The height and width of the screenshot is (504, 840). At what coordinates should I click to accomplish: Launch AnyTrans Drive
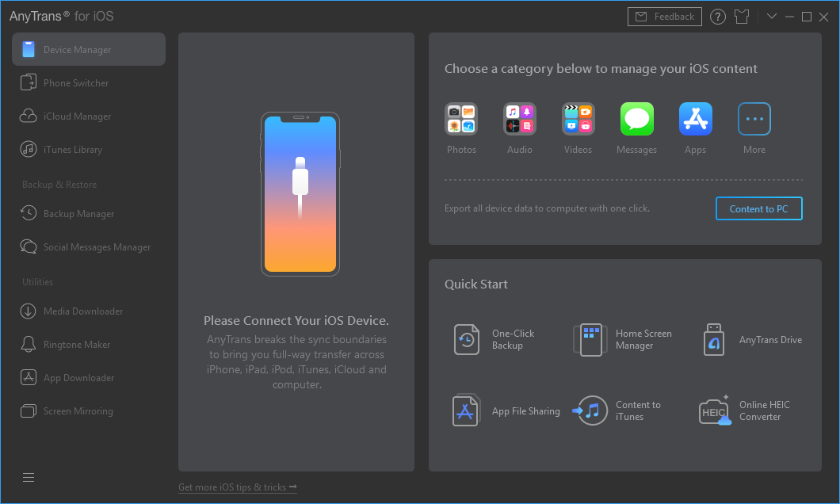[x=751, y=340]
